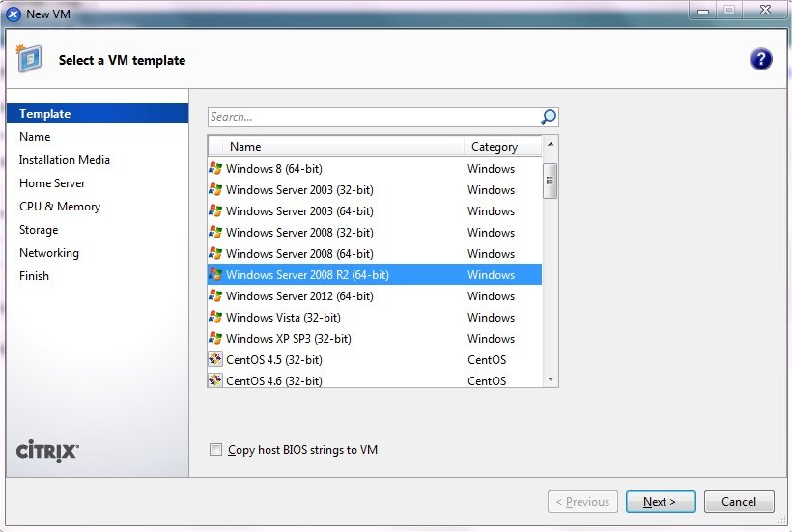Click the Windows Server 2012 (64-bit) icon

pos(215,296)
